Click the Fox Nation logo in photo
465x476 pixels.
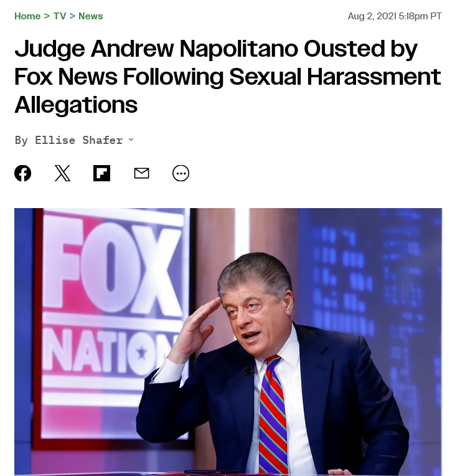coord(112,307)
